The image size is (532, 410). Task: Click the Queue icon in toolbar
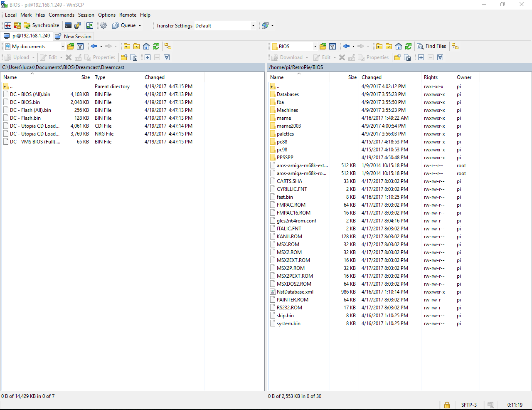116,25
